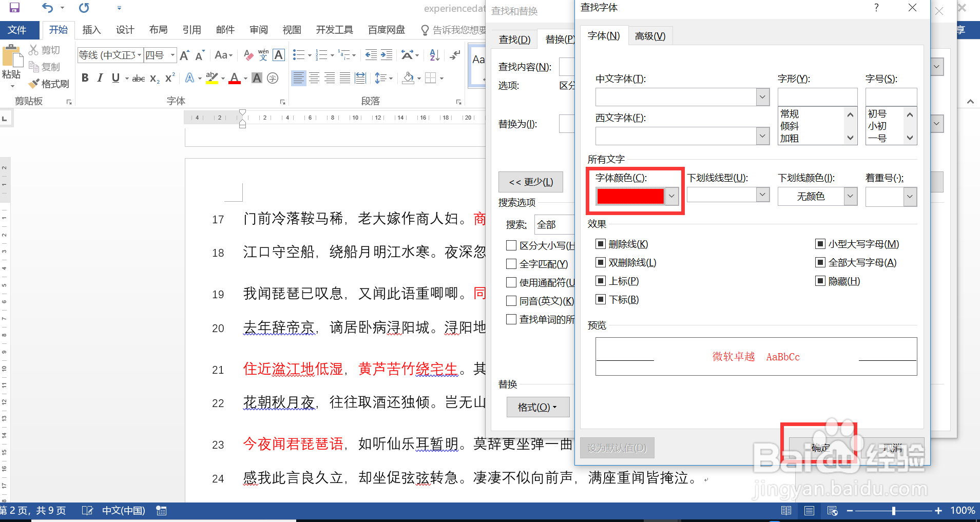Toggle the 小型大写字母(M) checkbox

(x=820, y=244)
